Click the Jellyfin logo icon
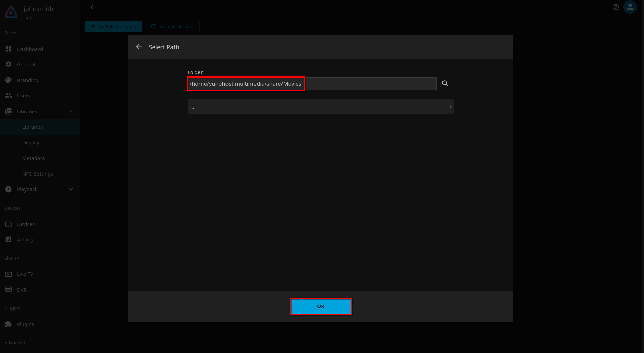Screen dimensions: 644x353 pyautogui.click(x=11, y=12)
